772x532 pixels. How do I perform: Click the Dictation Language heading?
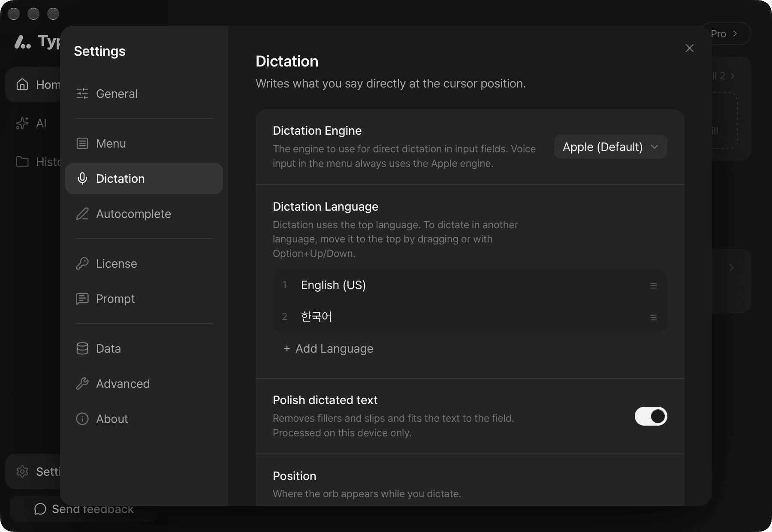(326, 206)
